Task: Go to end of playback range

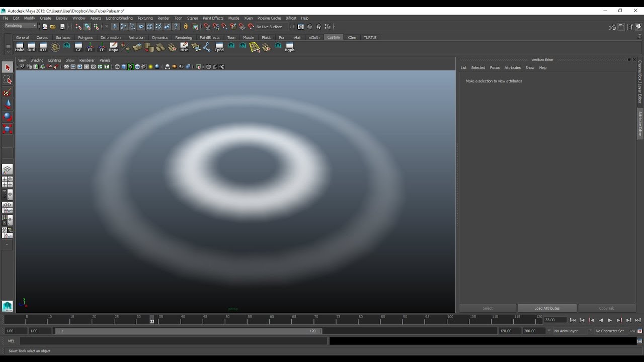Action: point(638,320)
